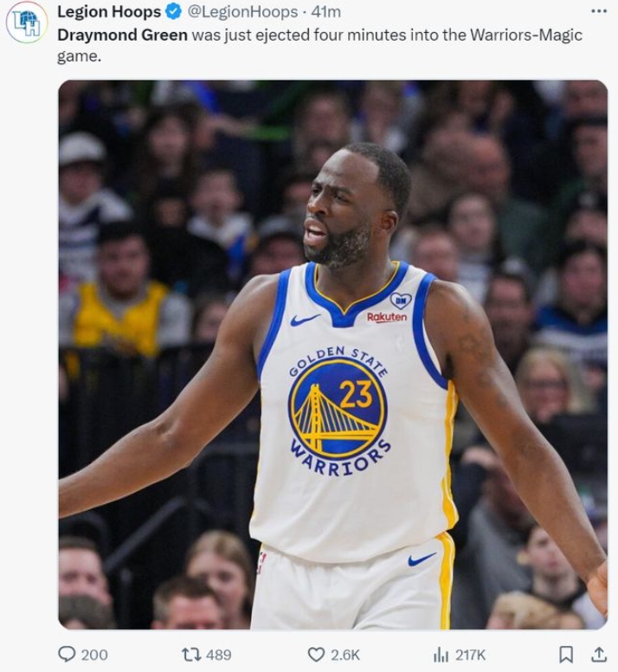Open the view analytics bar-chart icon
The image size is (618, 672).
(441, 654)
